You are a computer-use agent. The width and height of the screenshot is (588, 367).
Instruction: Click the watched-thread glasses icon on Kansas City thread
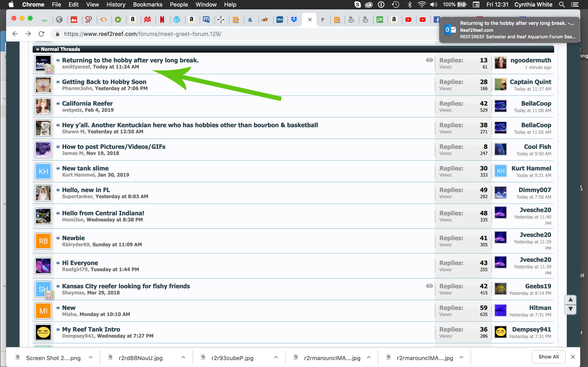coord(429,286)
